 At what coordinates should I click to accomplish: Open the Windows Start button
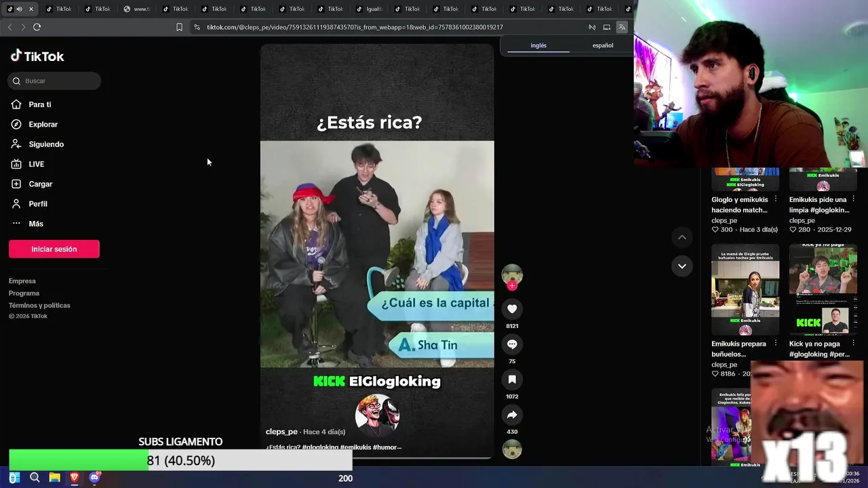pyautogui.click(x=14, y=478)
